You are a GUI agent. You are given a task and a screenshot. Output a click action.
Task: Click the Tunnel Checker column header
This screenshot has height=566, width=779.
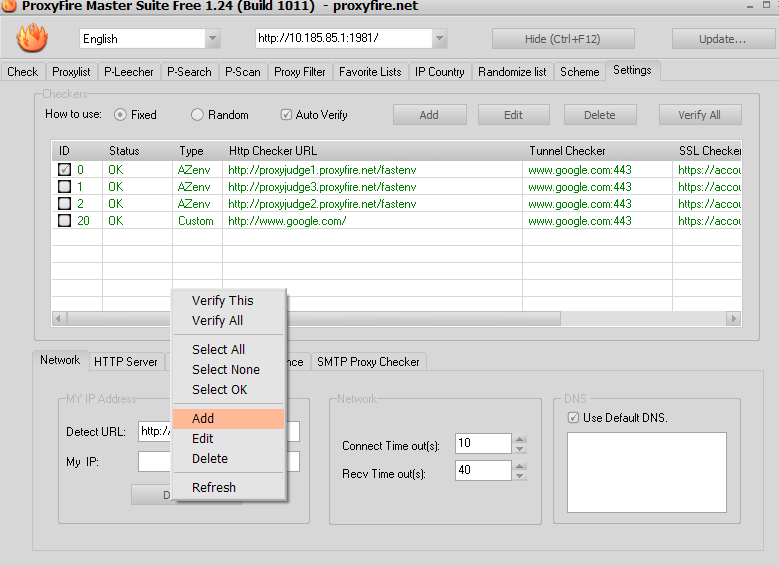coord(598,151)
